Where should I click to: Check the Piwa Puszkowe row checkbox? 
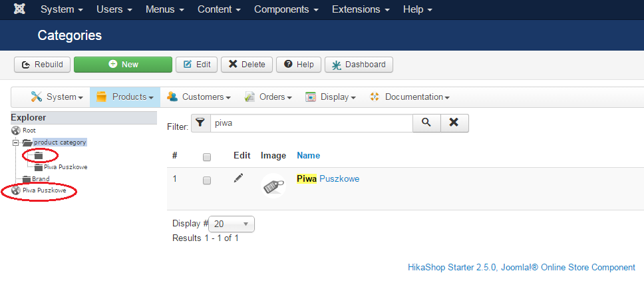(207, 180)
